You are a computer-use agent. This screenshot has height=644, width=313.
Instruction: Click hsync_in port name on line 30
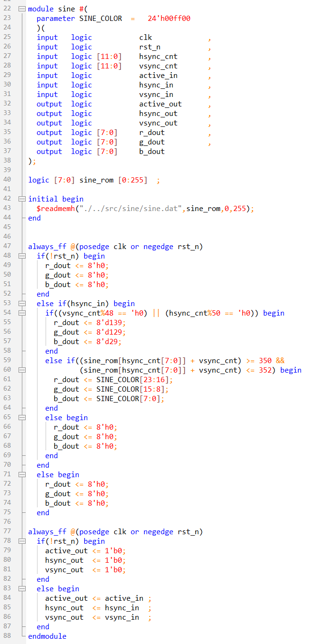(156, 85)
